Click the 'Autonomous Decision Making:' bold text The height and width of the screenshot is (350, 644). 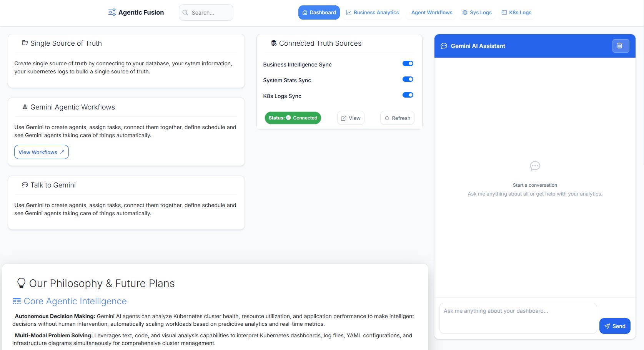[55, 316]
